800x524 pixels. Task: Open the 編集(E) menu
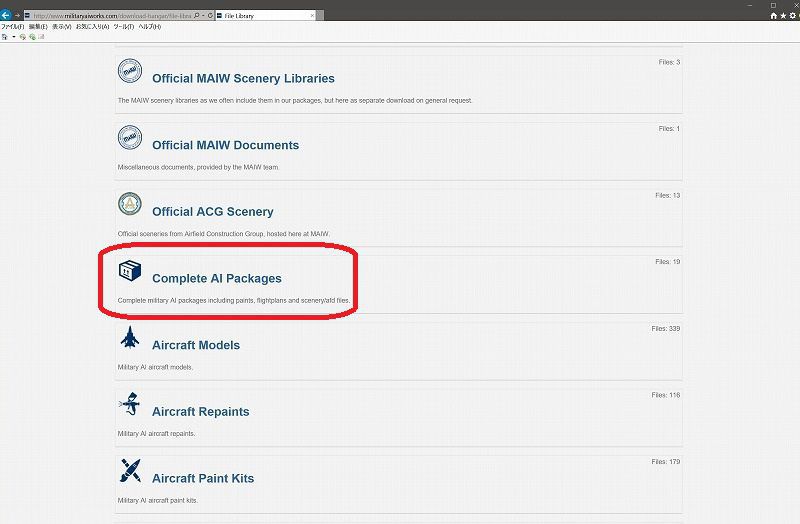pos(38,27)
